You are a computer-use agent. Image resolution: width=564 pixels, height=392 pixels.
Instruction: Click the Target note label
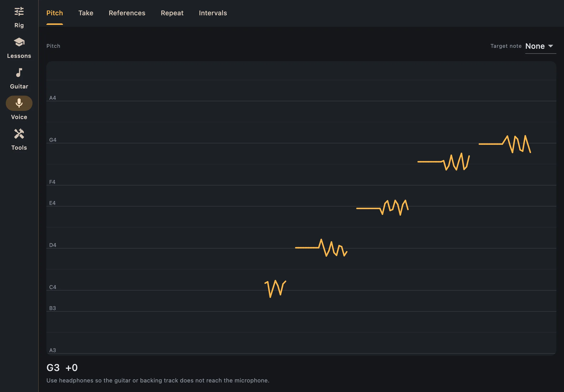pos(506,46)
